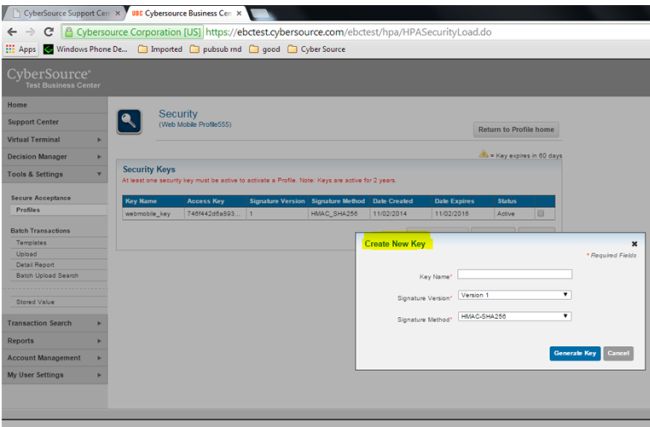
Task: Switch to the Cybersource Business Center tab
Action: [x=185, y=13]
